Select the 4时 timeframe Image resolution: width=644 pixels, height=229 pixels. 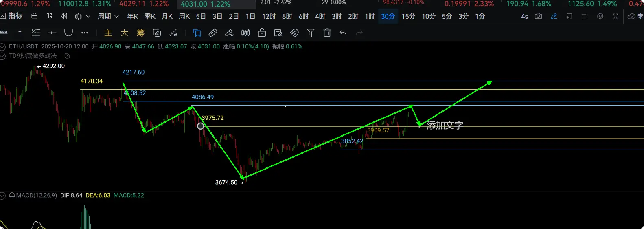(x=320, y=16)
